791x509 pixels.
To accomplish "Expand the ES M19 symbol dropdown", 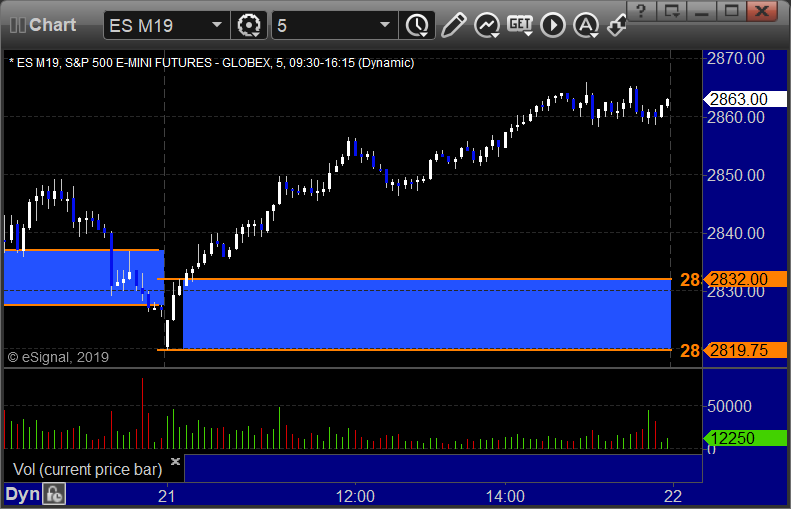I will pyautogui.click(x=217, y=25).
